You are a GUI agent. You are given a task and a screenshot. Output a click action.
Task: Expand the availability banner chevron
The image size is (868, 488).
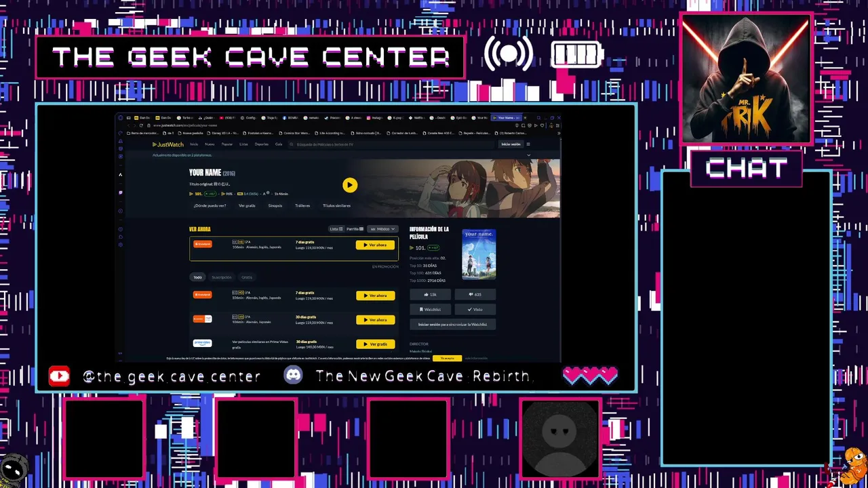tap(528, 155)
